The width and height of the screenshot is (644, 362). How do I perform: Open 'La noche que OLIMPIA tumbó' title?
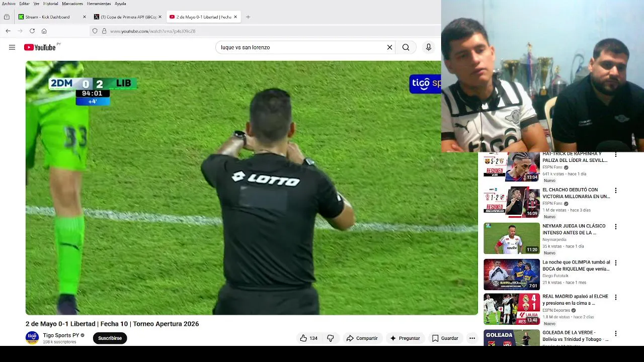[576, 265]
